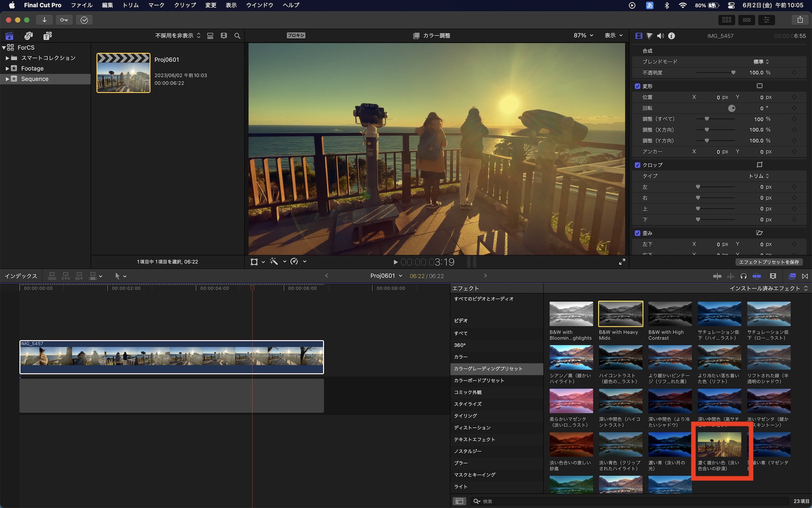
Task: Open the audio inspector speaker icon
Action: pyautogui.click(x=661, y=36)
